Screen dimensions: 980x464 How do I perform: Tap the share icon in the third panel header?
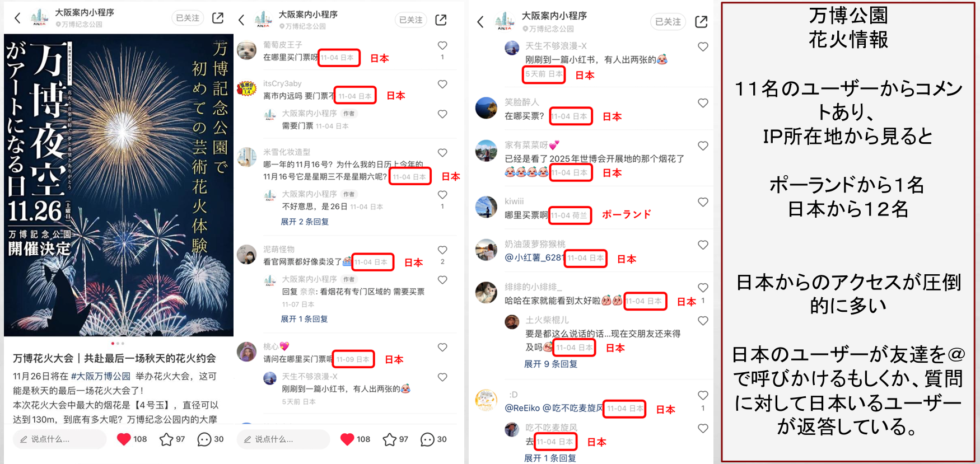701,21
